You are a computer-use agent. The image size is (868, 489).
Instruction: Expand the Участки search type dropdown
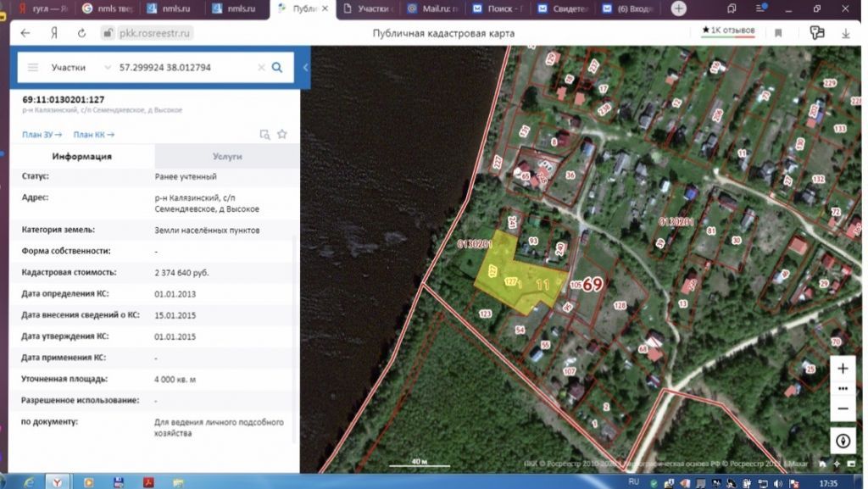(x=107, y=67)
